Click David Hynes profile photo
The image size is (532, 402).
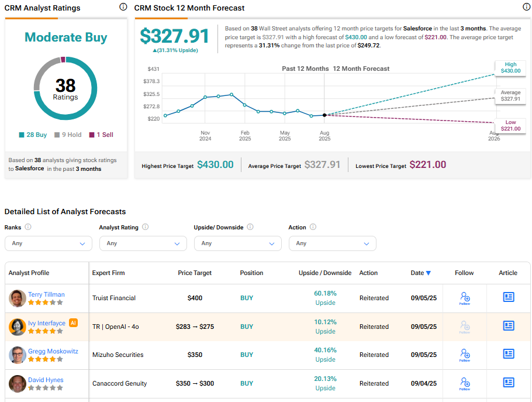pyautogui.click(x=18, y=384)
